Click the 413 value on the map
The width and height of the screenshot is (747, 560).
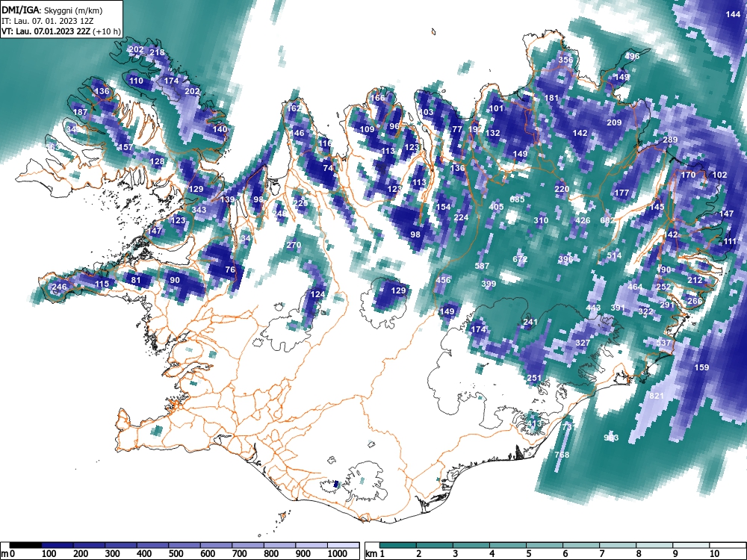click(x=534, y=423)
